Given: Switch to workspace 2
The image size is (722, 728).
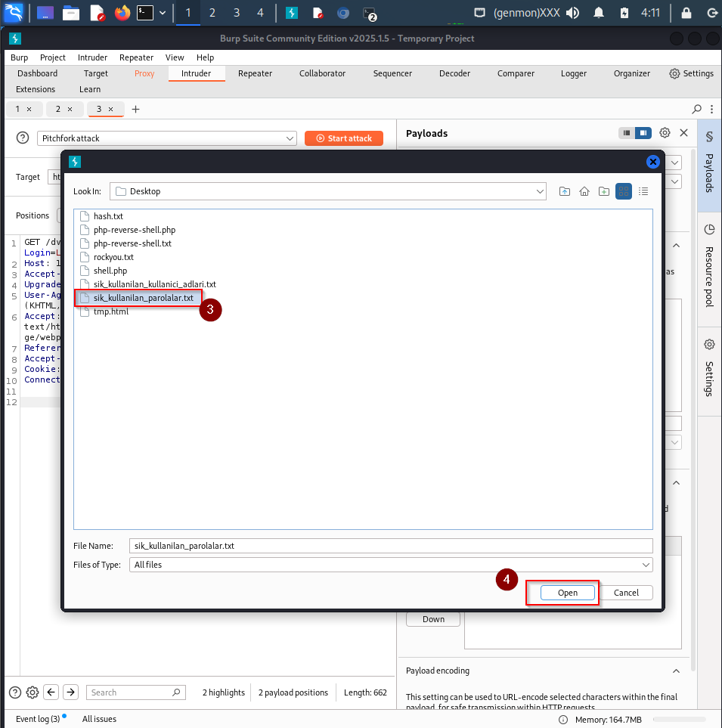Looking at the screenshot, I should (212, 13).
